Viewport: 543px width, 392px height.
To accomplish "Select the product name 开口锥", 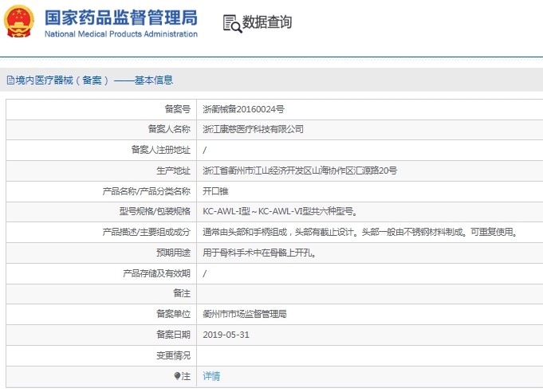I will coord(215,191).
